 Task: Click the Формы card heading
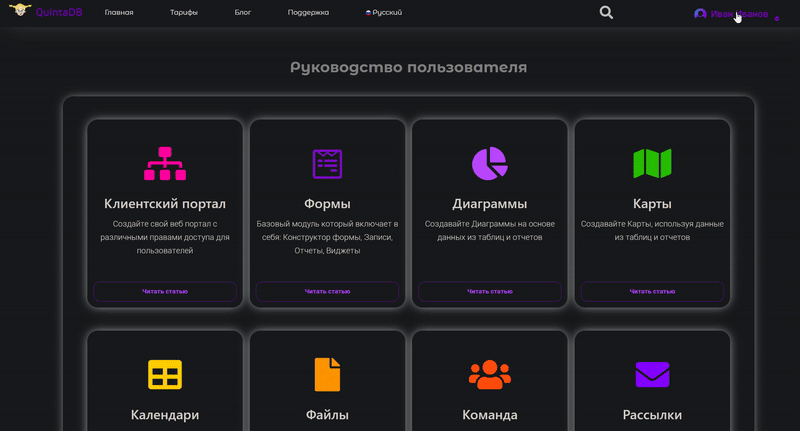tap(327, 204)
